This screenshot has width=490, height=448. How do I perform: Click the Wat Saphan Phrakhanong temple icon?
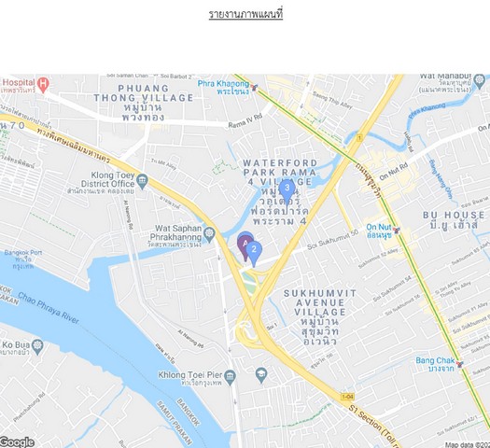(209, 234)
